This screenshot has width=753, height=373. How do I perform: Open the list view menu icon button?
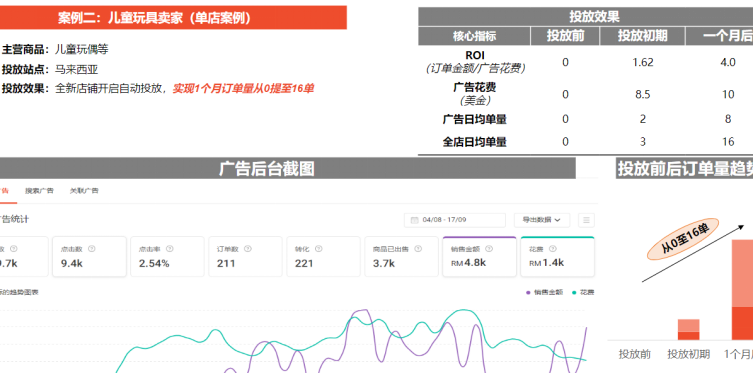coord(586,220)
